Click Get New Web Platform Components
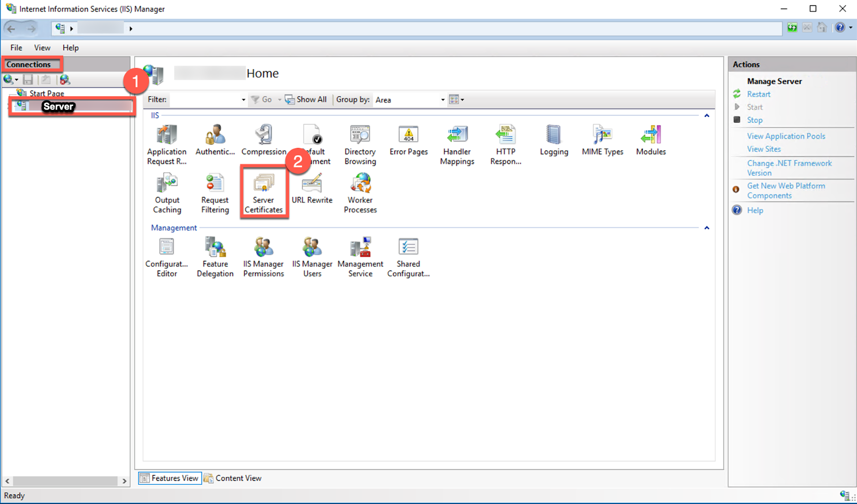Image resolution: width=857 pixels, height=504 pixels. (x=786, y=191)
